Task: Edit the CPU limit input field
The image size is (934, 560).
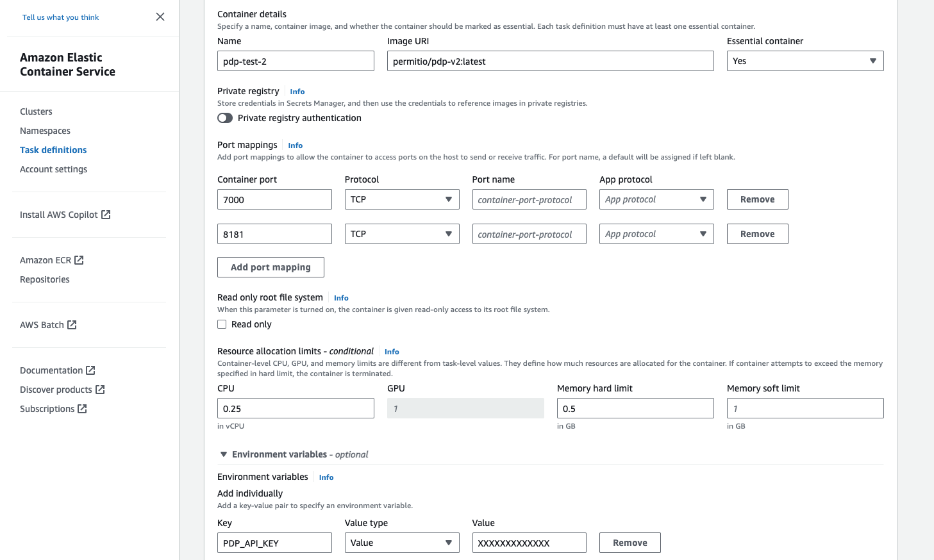Action: tap(295, 408)
